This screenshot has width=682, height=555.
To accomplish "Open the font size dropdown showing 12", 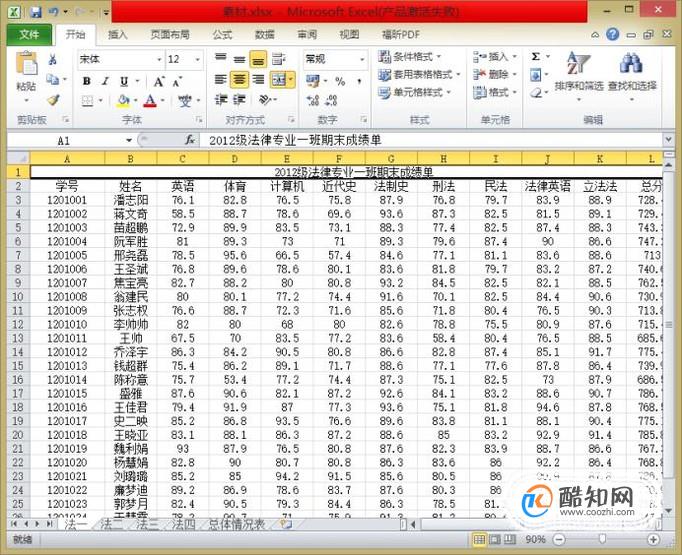I will click(197, 59).
